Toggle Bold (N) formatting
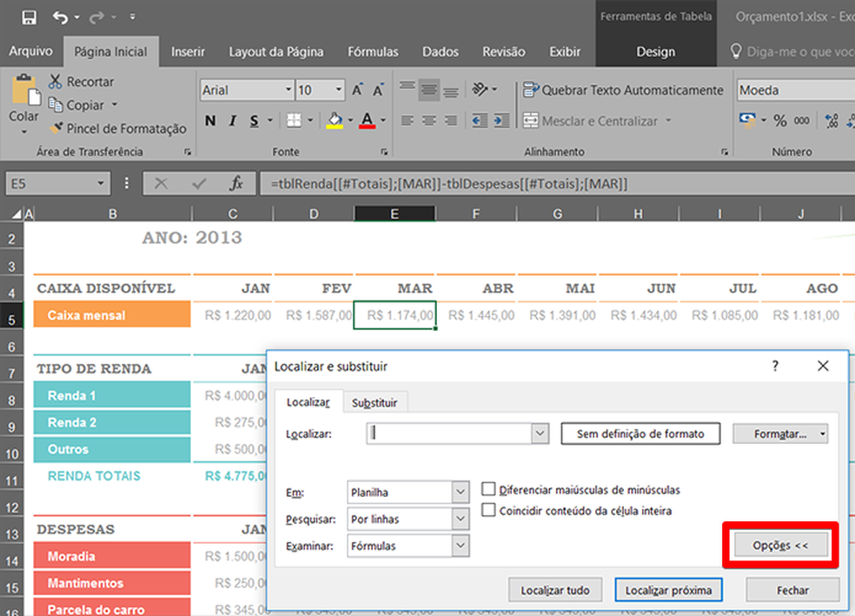Screen dimensions: 855x616 210,121
